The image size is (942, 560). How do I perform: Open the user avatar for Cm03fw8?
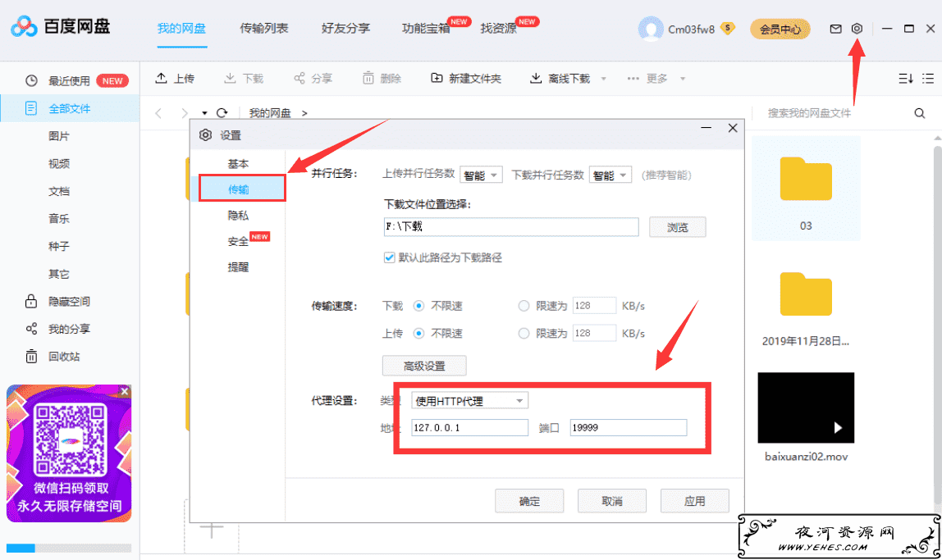pyautogui.click(x=651, y=29)
